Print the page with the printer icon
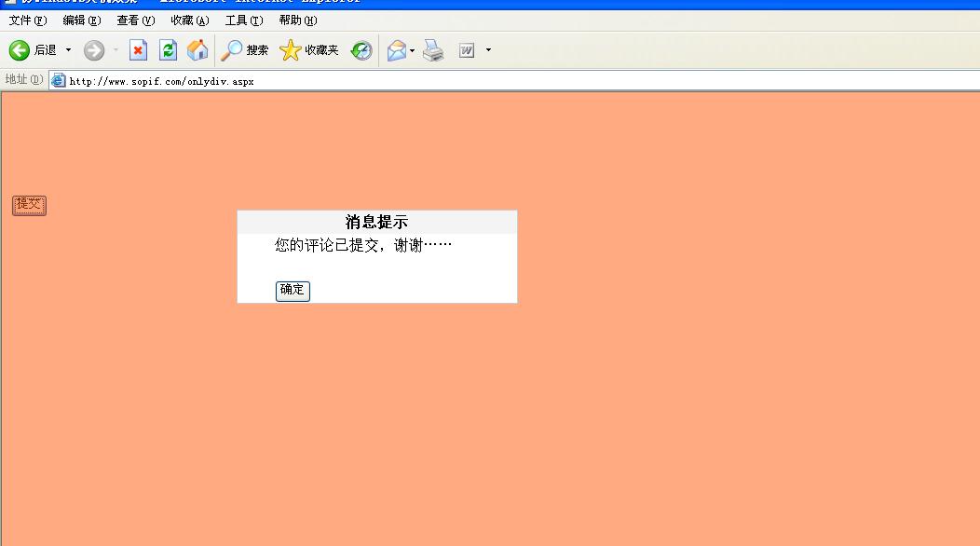The width and height of the screenshot is (980, 546). point(433,50)
